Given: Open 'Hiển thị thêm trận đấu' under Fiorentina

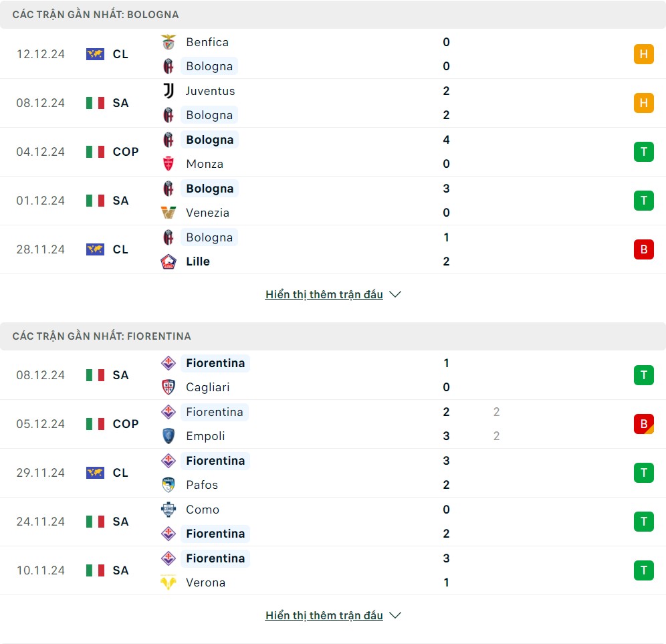Looking at the screenshot, I should point(324,615).
